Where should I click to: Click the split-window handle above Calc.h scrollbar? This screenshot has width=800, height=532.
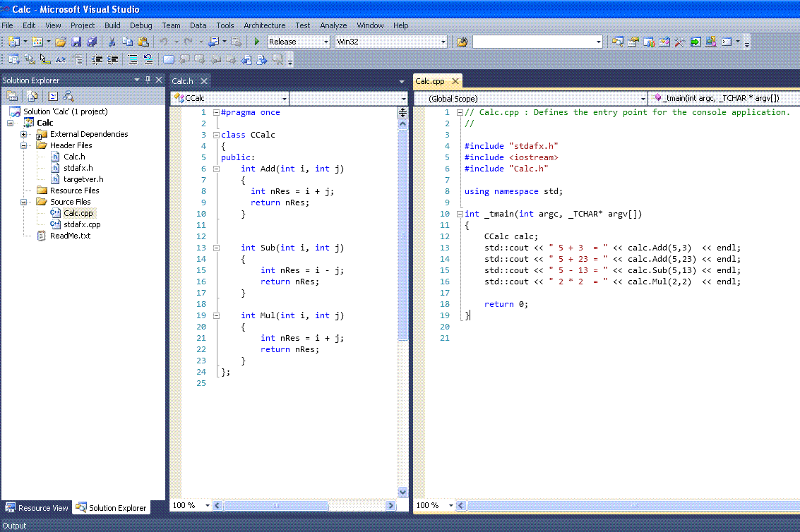[402, 113]
